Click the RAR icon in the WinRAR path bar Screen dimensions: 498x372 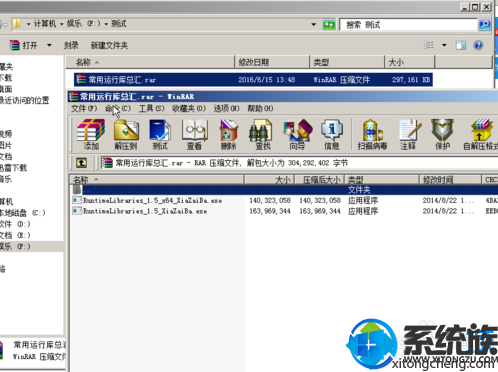pyautogui.click(x=107, y=163)
